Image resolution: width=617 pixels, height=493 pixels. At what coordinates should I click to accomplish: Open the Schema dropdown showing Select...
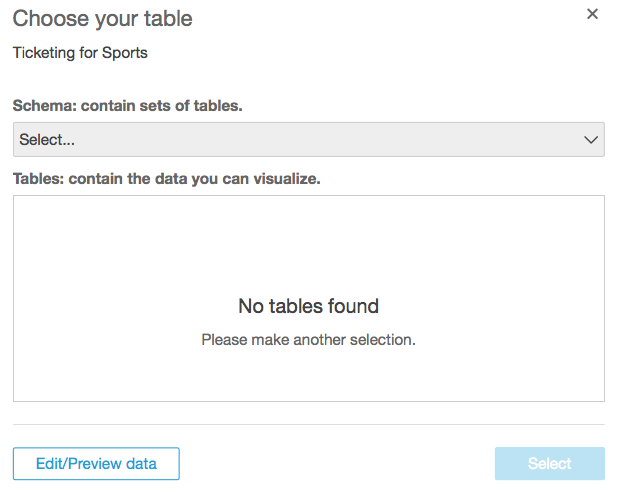tap(308, 140)
